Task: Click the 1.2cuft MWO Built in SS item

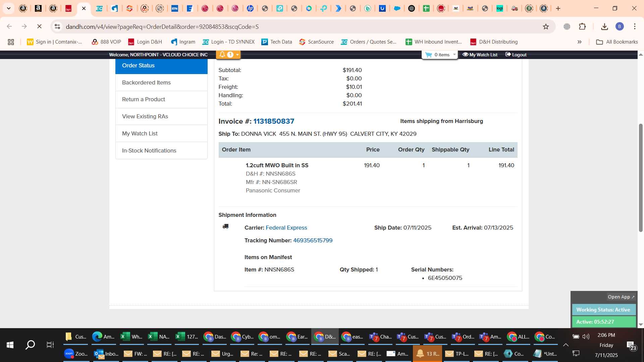Action: tap(277, 166)
